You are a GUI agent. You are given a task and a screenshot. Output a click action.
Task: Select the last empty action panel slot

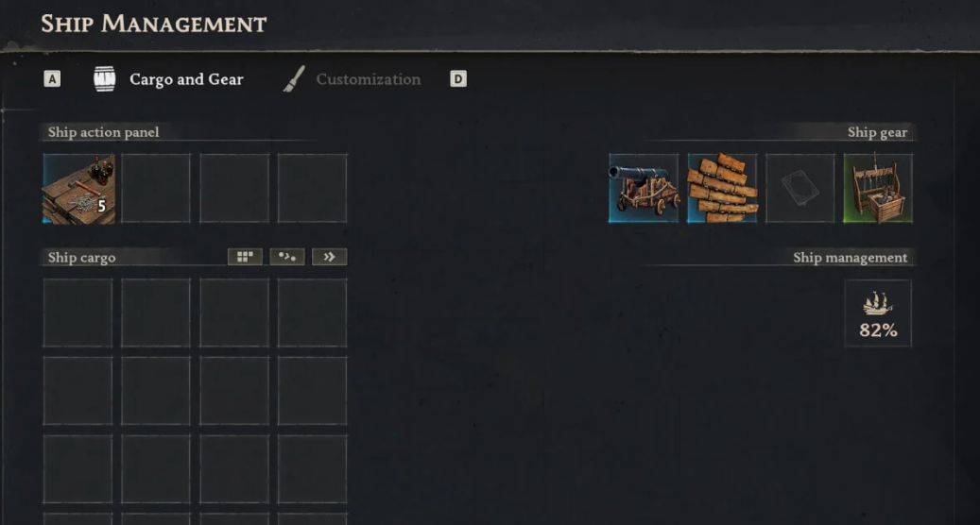click(x=313, y=189)
